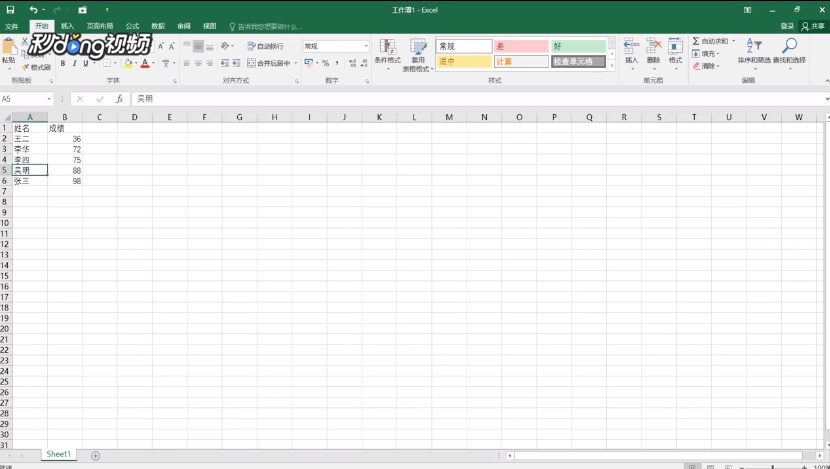Switch to Page Layout (页面布局) tab

(x=100, y=26)
